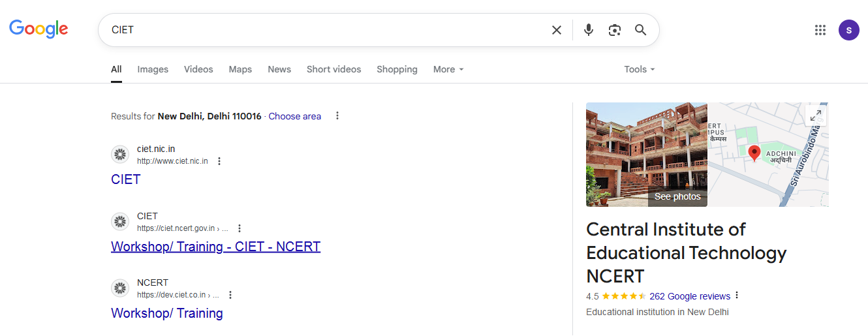Click the https://ciet.ncert.gov.in breadcrumb text
Viewport: 868px width, 336px height.
pyautogui.click(x=183, y=228)
